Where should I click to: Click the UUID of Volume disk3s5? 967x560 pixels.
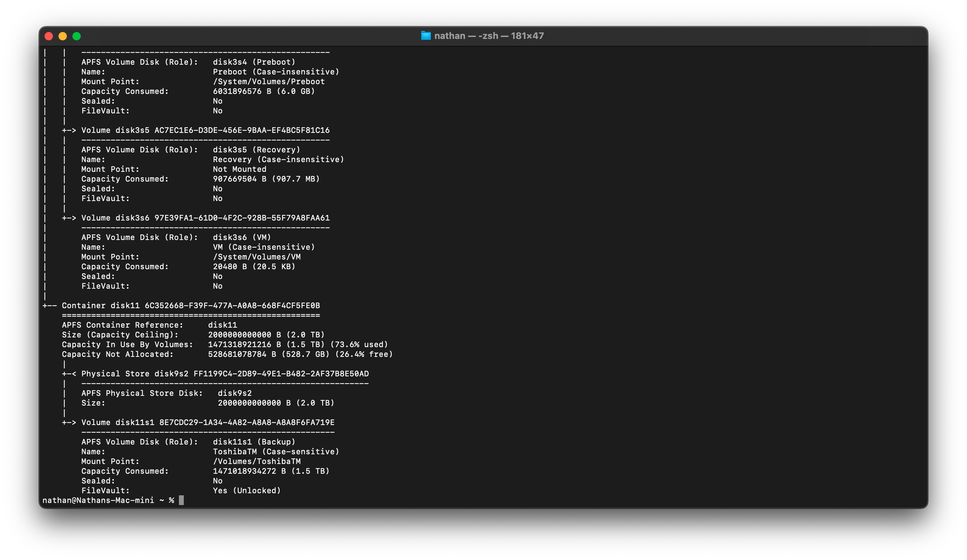click(242, 130)
